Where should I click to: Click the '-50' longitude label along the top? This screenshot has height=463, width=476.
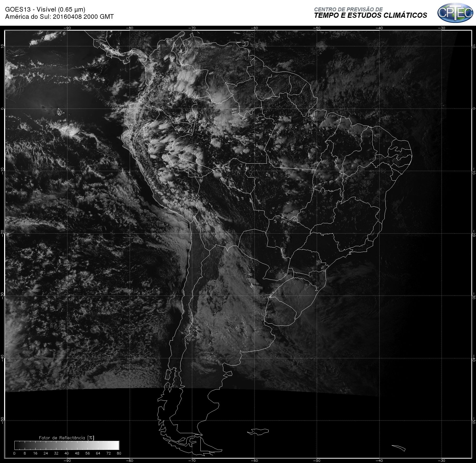click(317, 28)
